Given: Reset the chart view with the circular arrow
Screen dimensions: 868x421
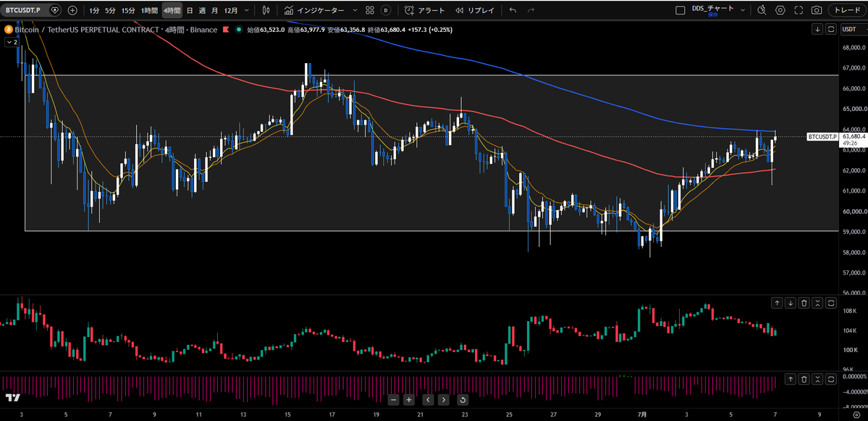Looking at the screenshot, I should 463,399.
